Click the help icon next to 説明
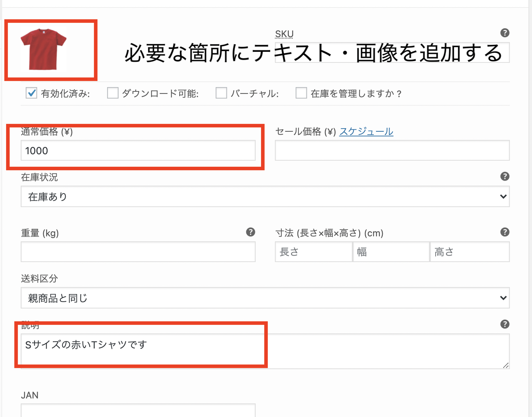Viewport: 532px width, 417px height. (505, 324)
